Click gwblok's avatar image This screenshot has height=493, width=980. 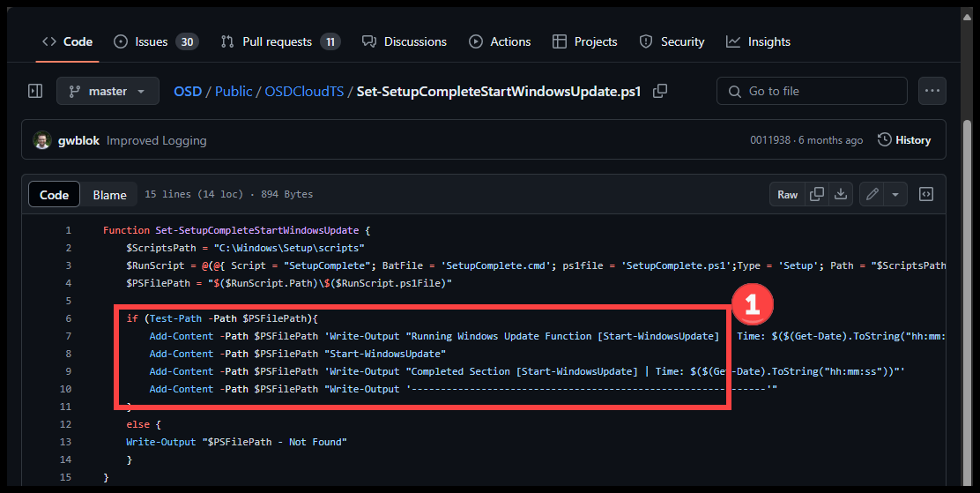[x=41, y=140]
